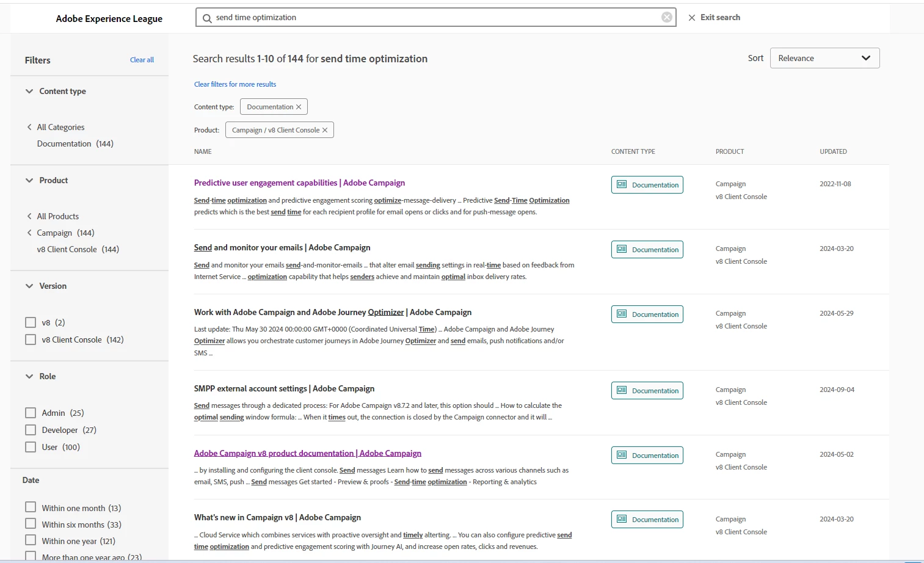Select All Products in Product filter
Viewport: 924px width, 563px height.
click(x=57, y=216)
